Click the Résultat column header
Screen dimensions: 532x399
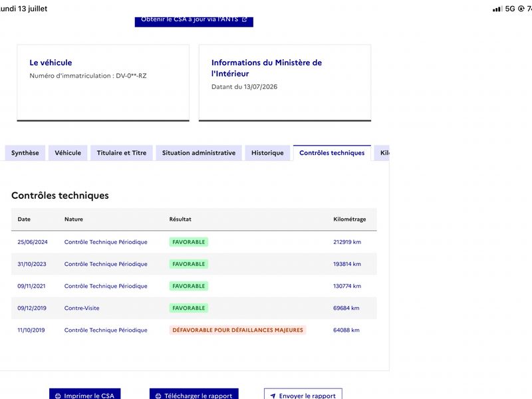coord(180,219)
